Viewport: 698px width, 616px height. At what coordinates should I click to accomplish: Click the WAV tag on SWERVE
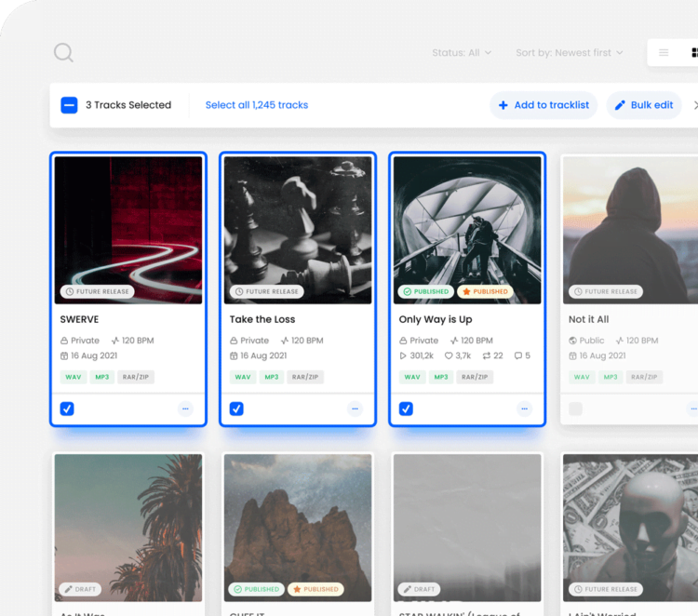(x=74, y=377)
